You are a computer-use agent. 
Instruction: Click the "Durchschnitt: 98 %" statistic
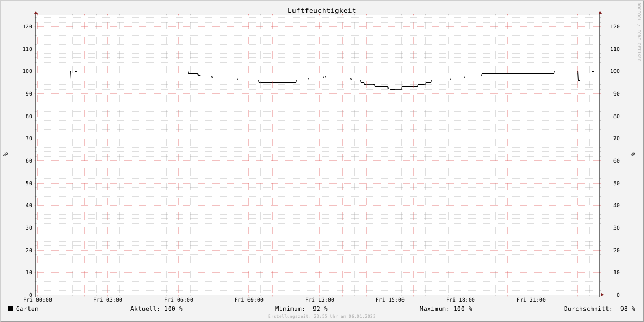click(x=599, y=309)
